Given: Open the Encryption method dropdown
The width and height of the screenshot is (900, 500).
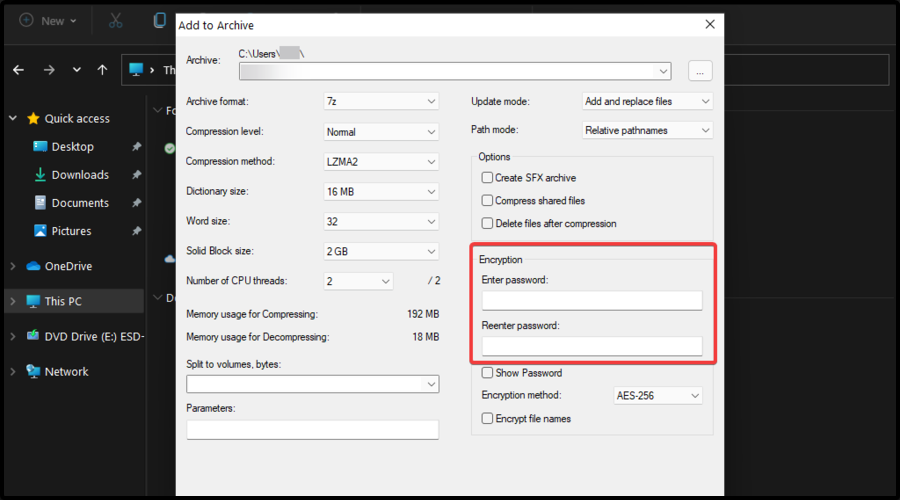Looking at the screenshot, I should [x=658, y=396].
